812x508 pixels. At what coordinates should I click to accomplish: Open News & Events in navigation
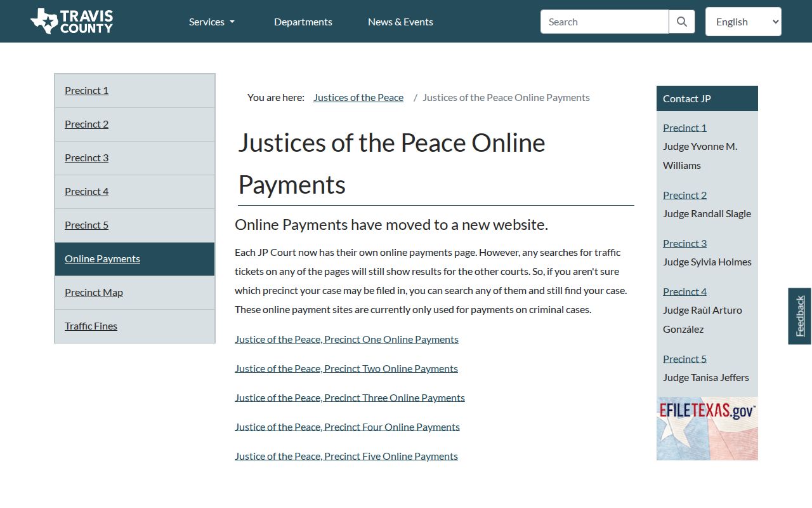tap(400, 22)
